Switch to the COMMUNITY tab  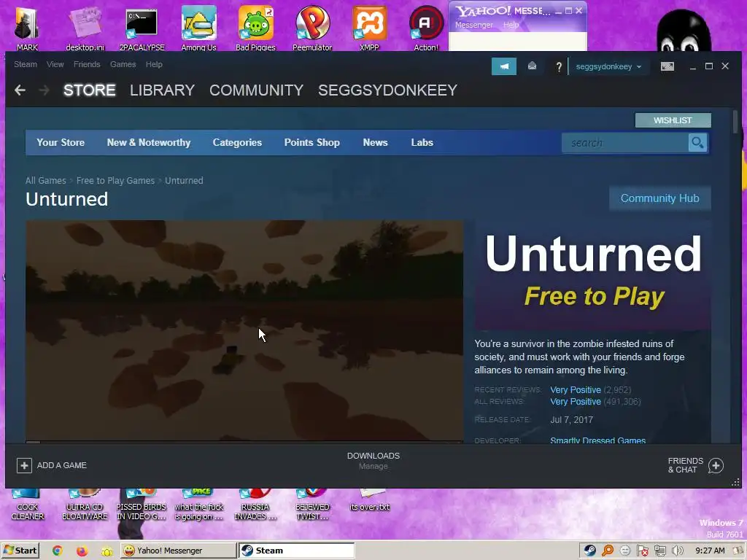[x=256, y=90]
